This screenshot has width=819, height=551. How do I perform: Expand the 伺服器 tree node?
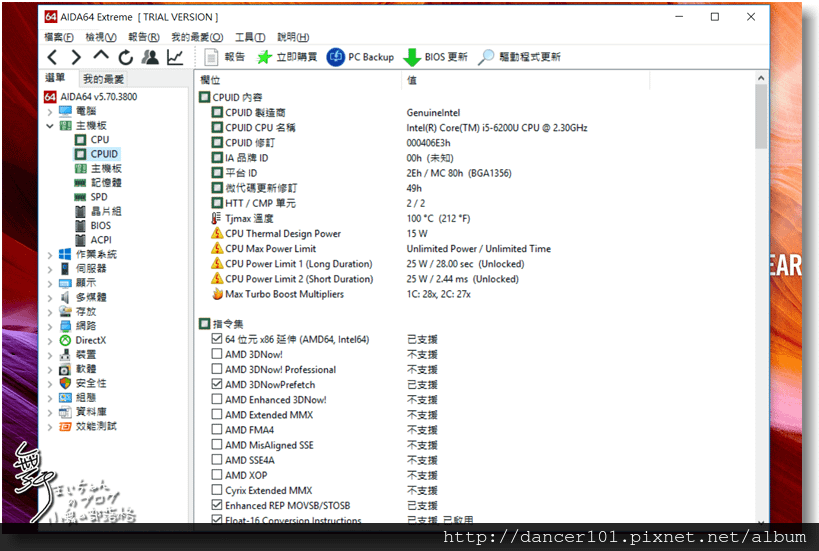coord(50,269)
